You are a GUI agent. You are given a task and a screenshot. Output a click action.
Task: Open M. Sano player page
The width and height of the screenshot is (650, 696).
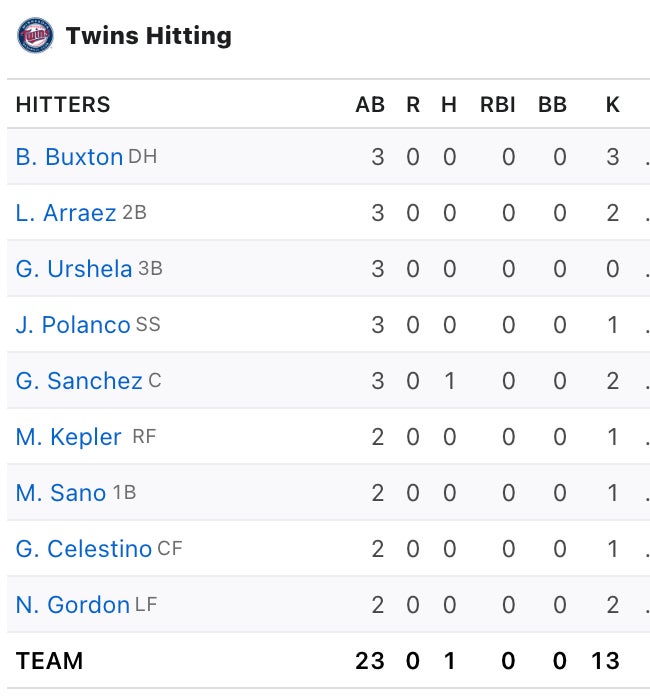(61, 493)
